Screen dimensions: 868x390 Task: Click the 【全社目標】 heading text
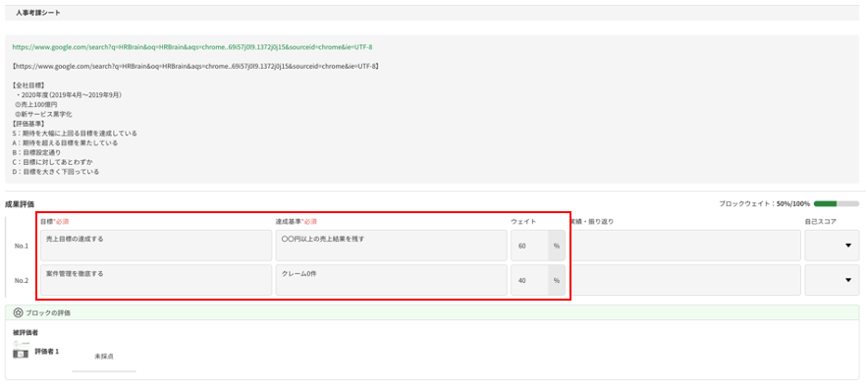tap(27, 85)
